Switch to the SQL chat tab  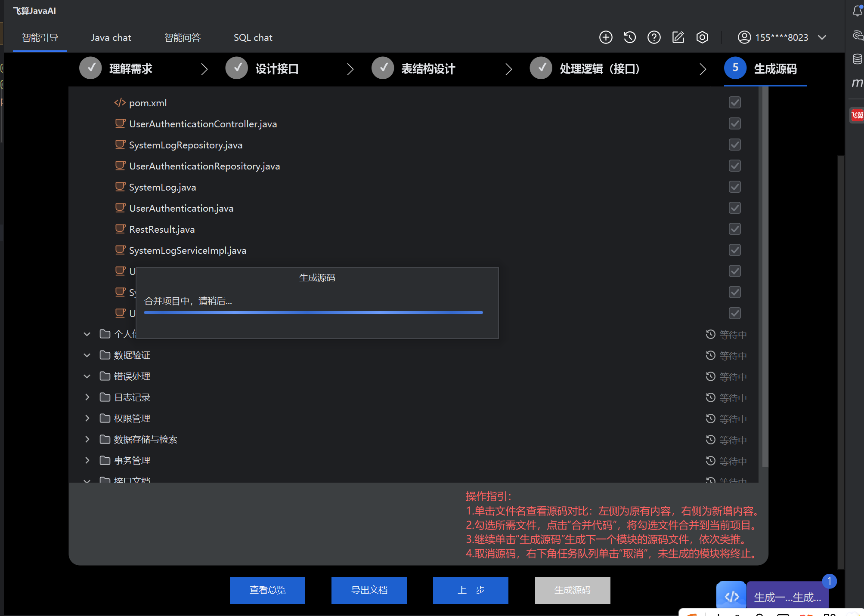(x=253, y=37)
